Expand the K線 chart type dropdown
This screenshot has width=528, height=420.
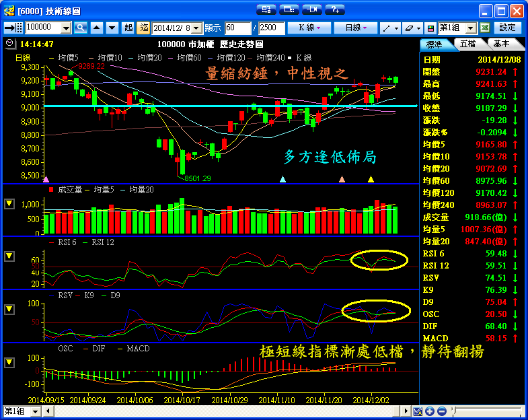pos(309,28)
